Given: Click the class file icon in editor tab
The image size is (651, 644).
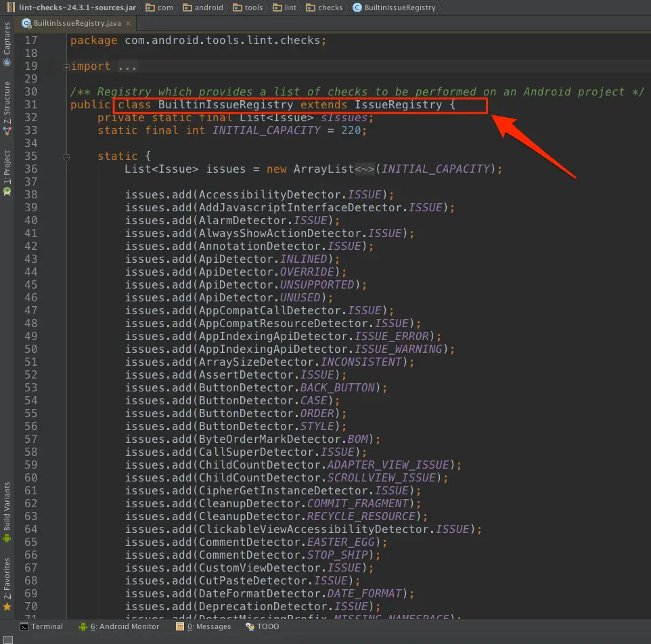Looking at the screenshot, I should tap(26, 23).
